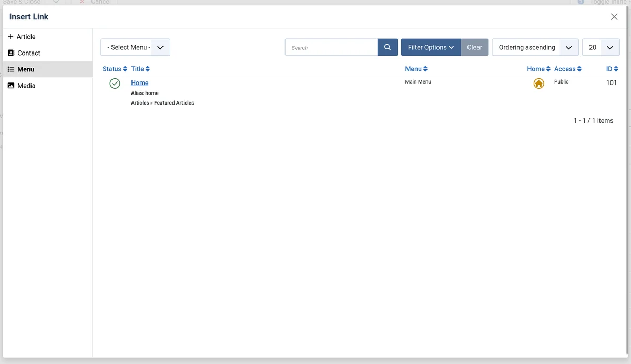The width and height of the screenshot is (631, 364).
Task: Click the 'Public' access text
Action: [561, 81]
